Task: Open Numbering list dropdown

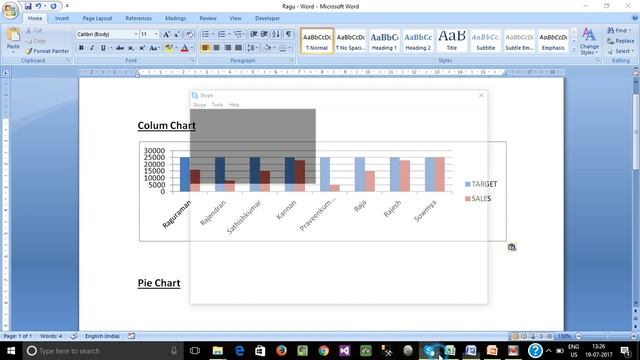Action: click(229, 34)
